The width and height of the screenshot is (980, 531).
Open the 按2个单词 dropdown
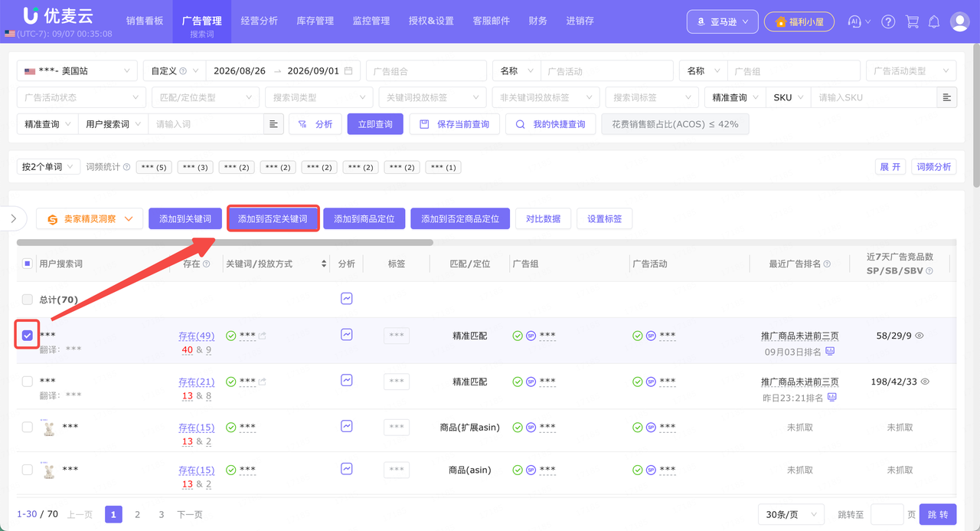click(x=48, y=166)
